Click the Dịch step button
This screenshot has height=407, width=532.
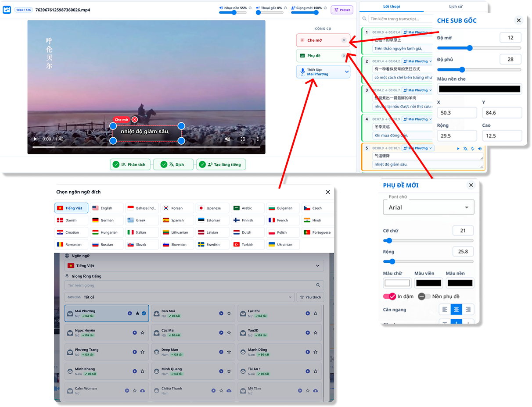[x=173, y=164]
